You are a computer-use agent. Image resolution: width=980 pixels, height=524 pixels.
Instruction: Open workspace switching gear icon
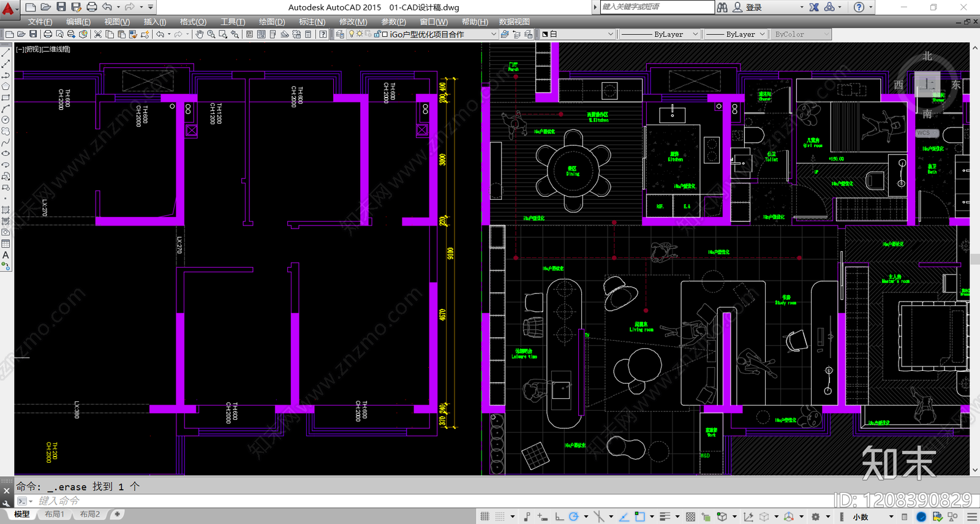(816, 517)
